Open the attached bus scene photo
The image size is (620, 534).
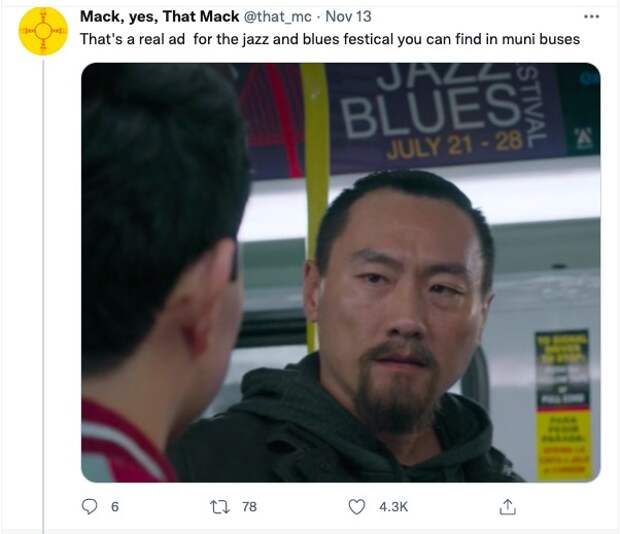click(x=341, y=272)
